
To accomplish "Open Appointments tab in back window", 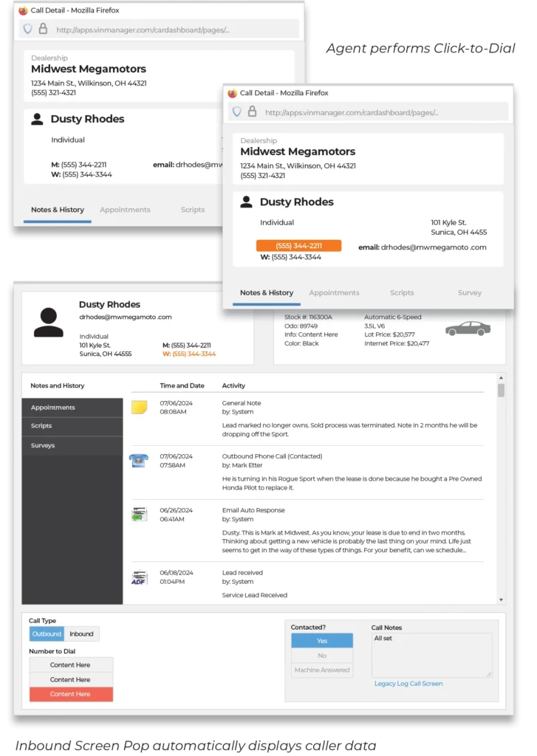I will click(x=125, y=210).
